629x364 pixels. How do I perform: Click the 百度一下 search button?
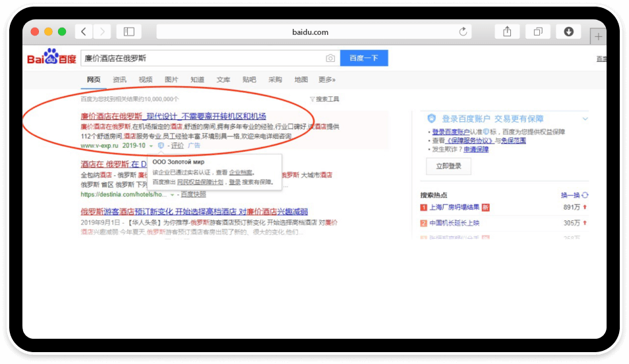pos(364,58)
